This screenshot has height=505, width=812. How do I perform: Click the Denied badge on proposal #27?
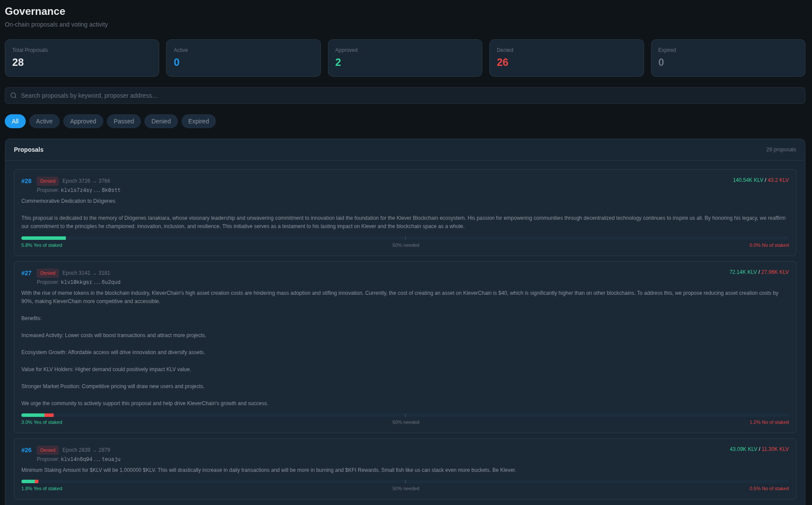48,273
